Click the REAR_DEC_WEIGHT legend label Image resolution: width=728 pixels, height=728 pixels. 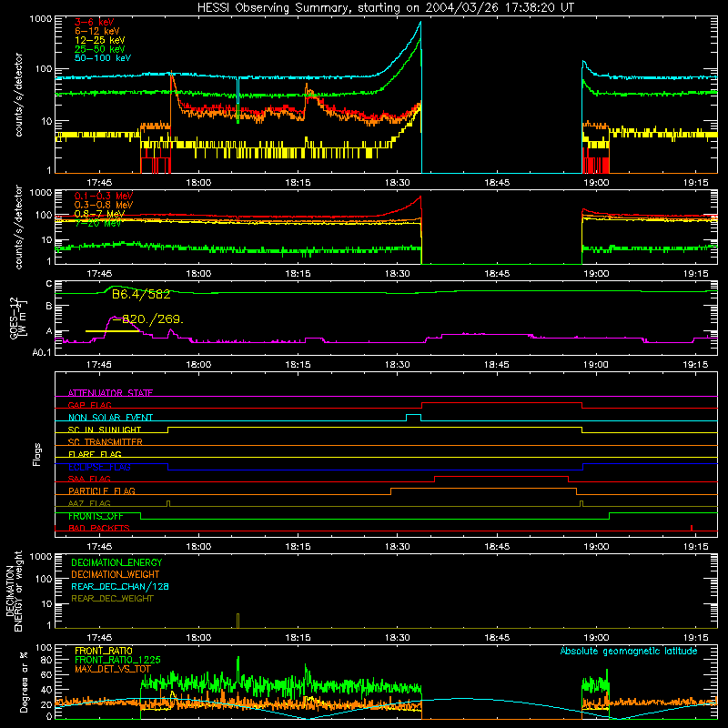[112, 599]
